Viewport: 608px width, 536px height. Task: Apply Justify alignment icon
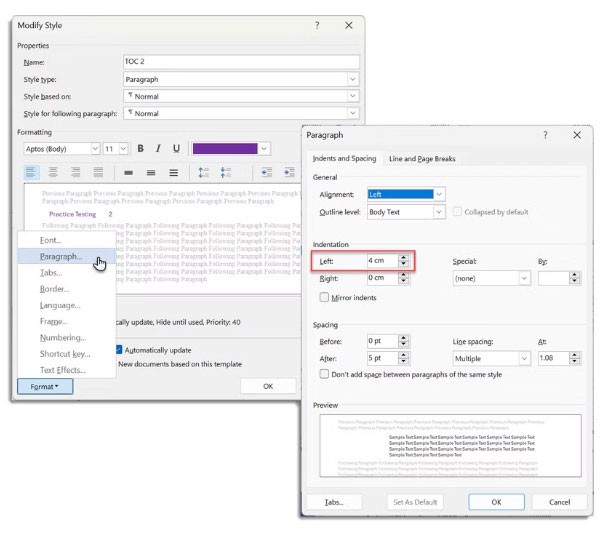tap(96, 172)
